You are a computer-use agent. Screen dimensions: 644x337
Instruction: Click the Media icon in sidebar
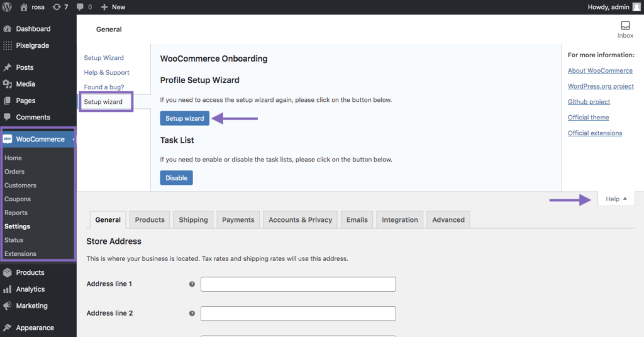[8, 84]
